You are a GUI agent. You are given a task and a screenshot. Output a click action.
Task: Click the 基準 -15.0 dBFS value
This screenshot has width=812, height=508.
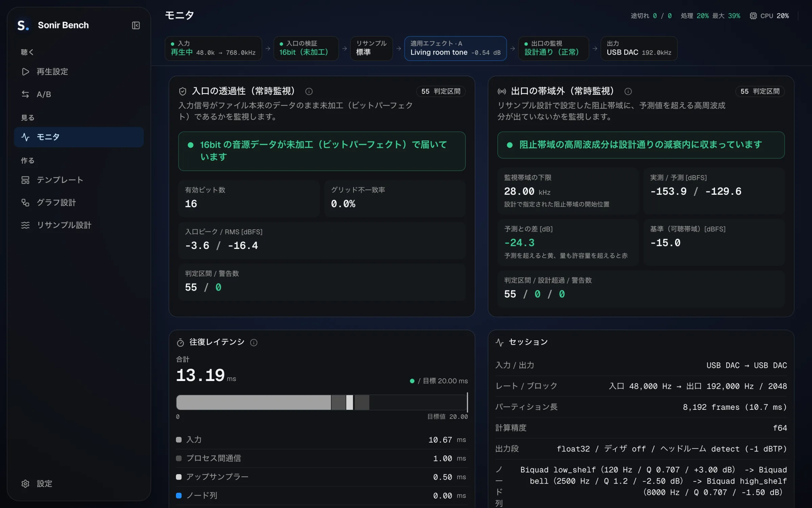pos(665,243)
